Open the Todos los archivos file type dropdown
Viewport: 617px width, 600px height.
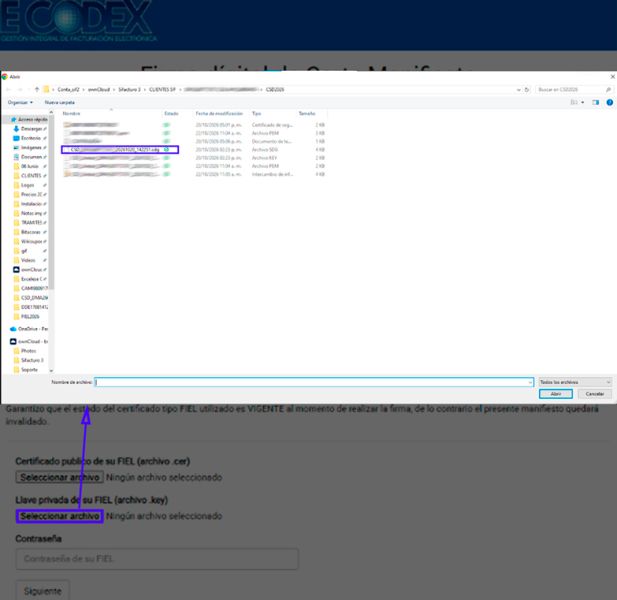pos(575,382)
